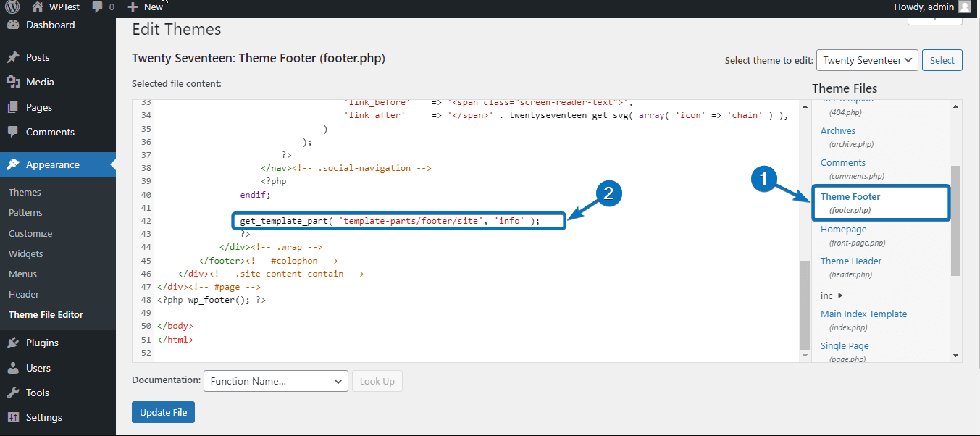This screenshot has width=980, height=436.
Task: Click the code editor scroll down arrow
Action: (x=805, y=356)
